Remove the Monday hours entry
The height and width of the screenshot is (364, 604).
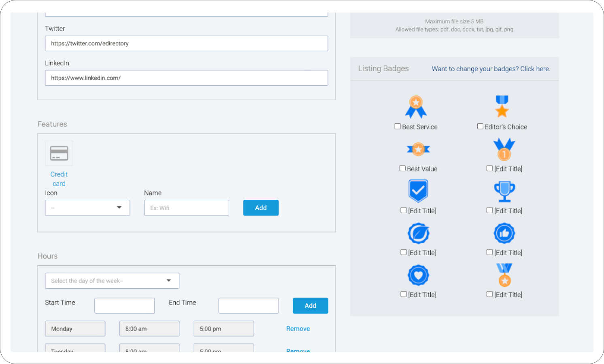pos(298,329)
